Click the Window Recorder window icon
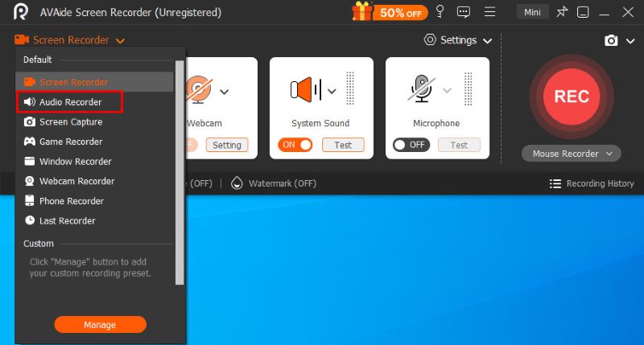The image size is (644, 345). click(30, 161)
